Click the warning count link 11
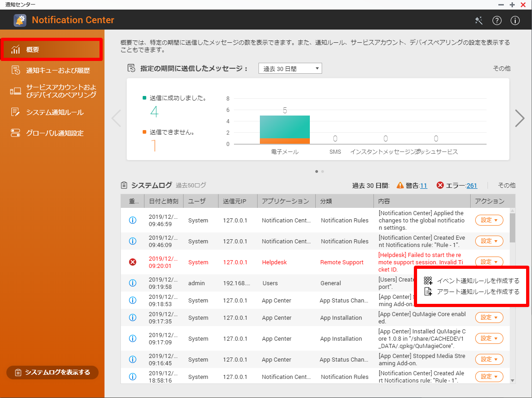Viewport: 532px width, 398px height. [423, 186]
